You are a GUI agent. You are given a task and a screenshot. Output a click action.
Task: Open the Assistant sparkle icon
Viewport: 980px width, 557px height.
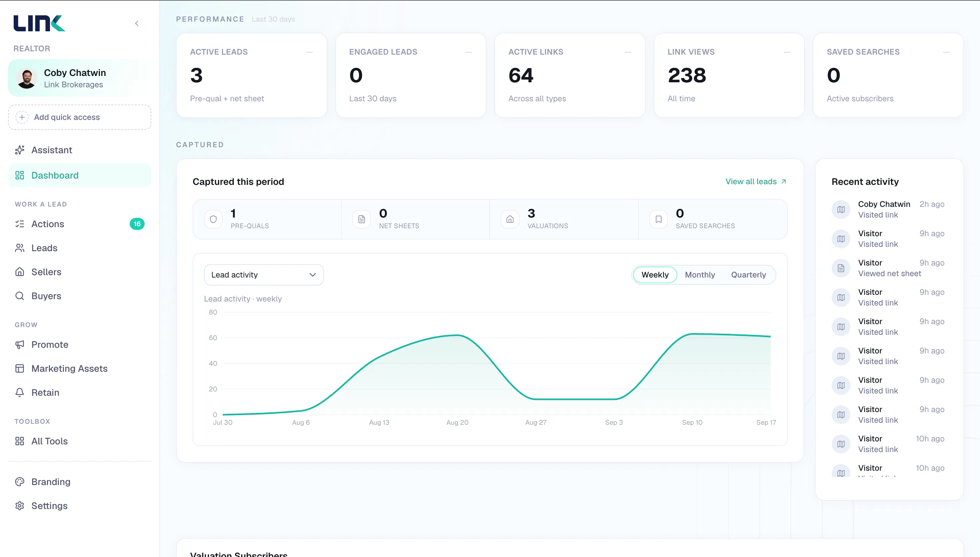click(20, 150)
